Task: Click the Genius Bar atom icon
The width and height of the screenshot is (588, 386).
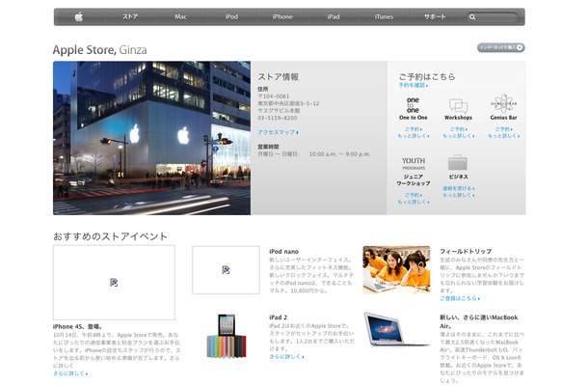Action: pos(503,103)
